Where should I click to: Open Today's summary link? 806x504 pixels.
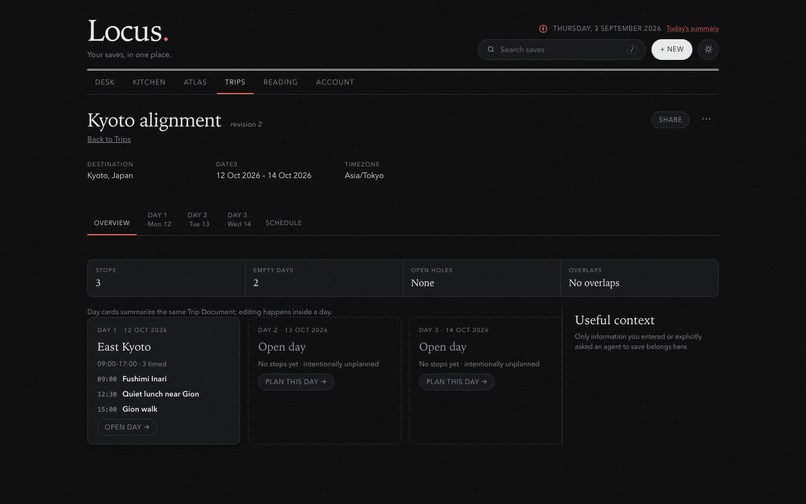click(x=692, y=29)
